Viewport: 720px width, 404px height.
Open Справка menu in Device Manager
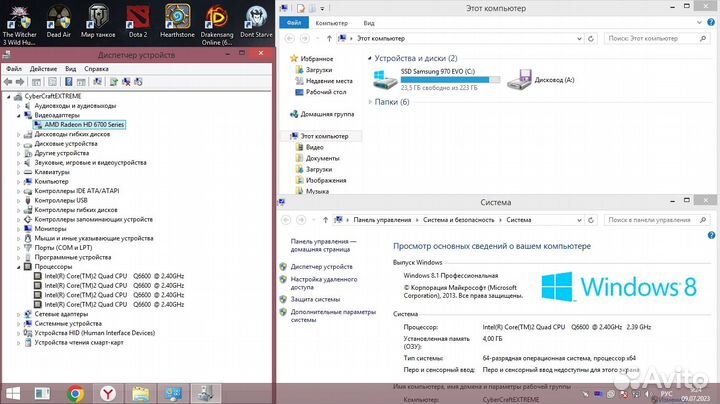click(96, 69)
